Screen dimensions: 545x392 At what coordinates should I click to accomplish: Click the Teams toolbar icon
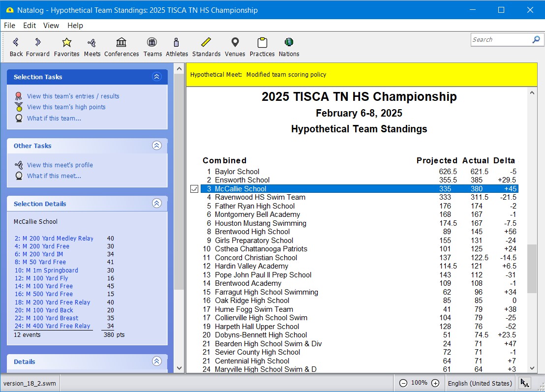[x=152, y=43]
